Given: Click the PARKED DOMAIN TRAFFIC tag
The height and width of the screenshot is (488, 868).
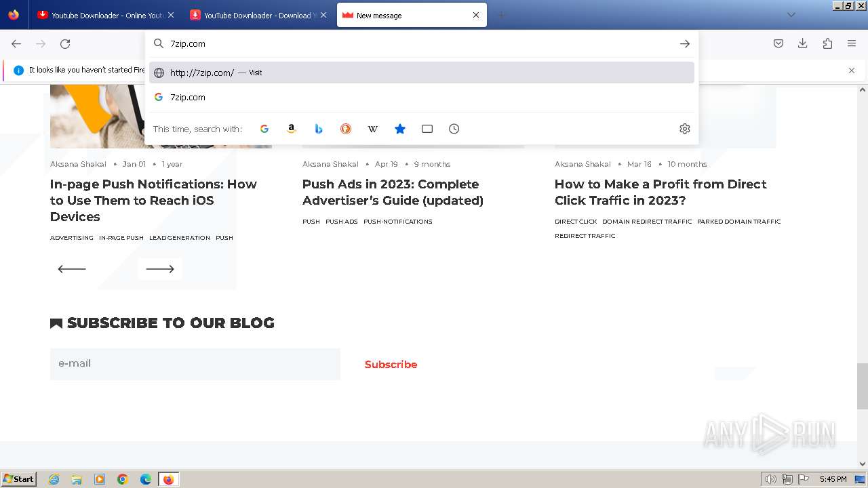Looking at the screenshot, I should coord(739,222).
